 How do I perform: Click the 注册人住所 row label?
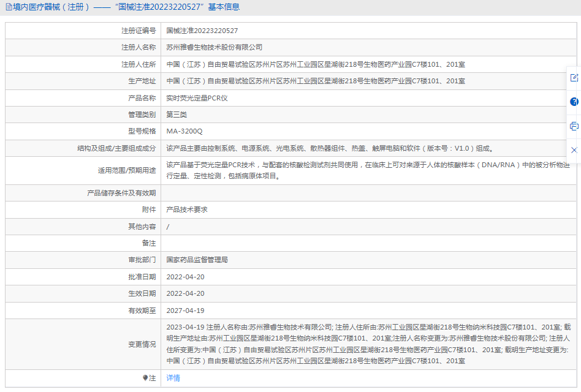[x=139, y=64]
